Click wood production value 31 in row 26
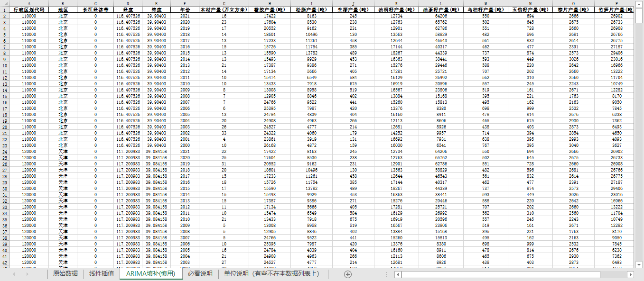This screenshot has height=281, width=644. pos(224,163)
